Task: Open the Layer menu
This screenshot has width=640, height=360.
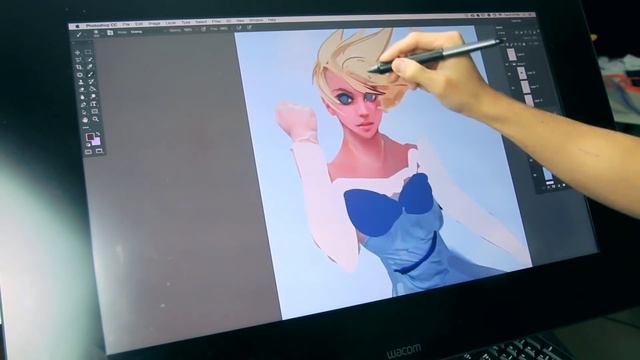Action: point(171,23)
